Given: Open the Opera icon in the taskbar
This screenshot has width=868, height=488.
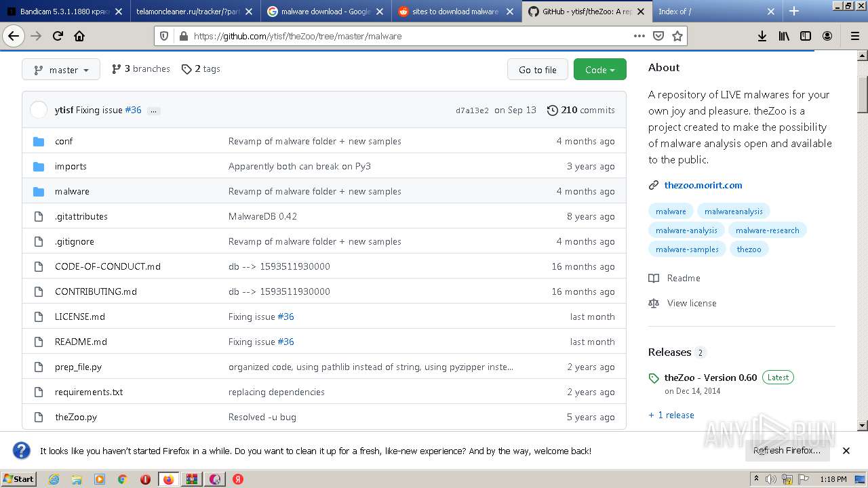Looking at the screenshot, I should (x=145, y=479).
